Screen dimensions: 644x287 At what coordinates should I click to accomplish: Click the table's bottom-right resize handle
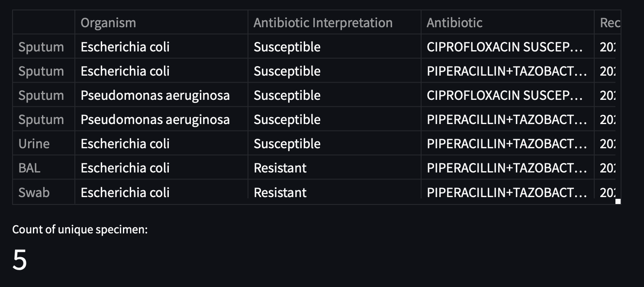click(x=618, y=201)
